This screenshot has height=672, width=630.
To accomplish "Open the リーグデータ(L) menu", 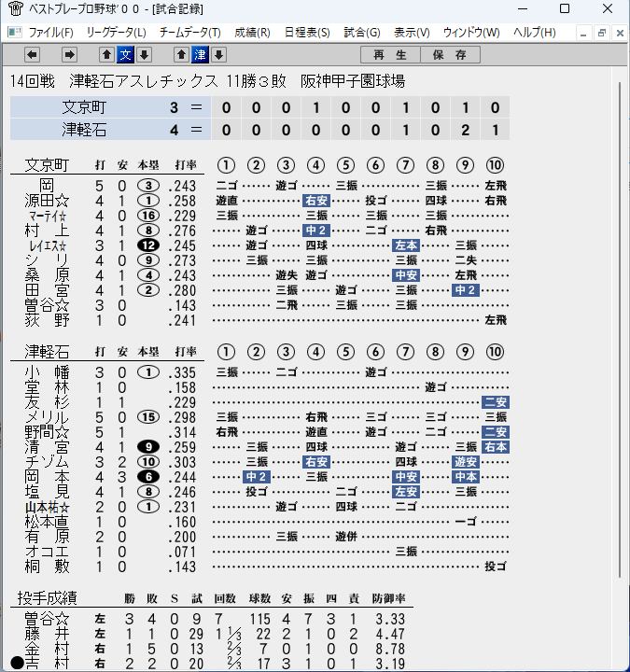I will 116,33.
